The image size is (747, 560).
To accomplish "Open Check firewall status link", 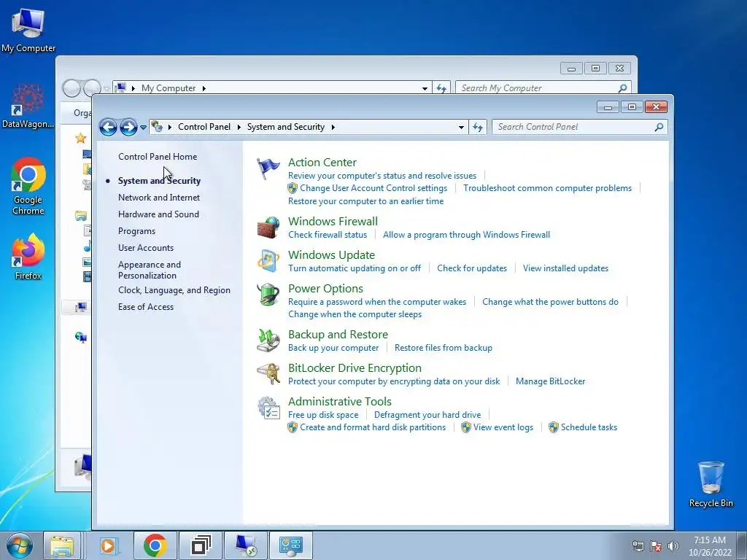I will (328, 235).
